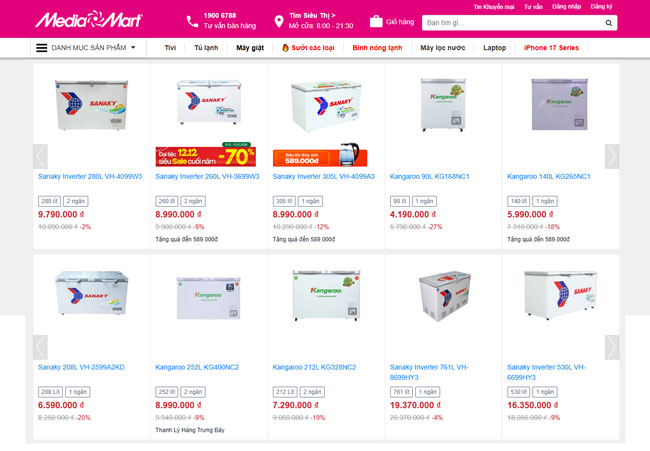Open the Tìm Siêu Thị store finder
This screenshot has width=650, height=451.
(x=312, y=15)
